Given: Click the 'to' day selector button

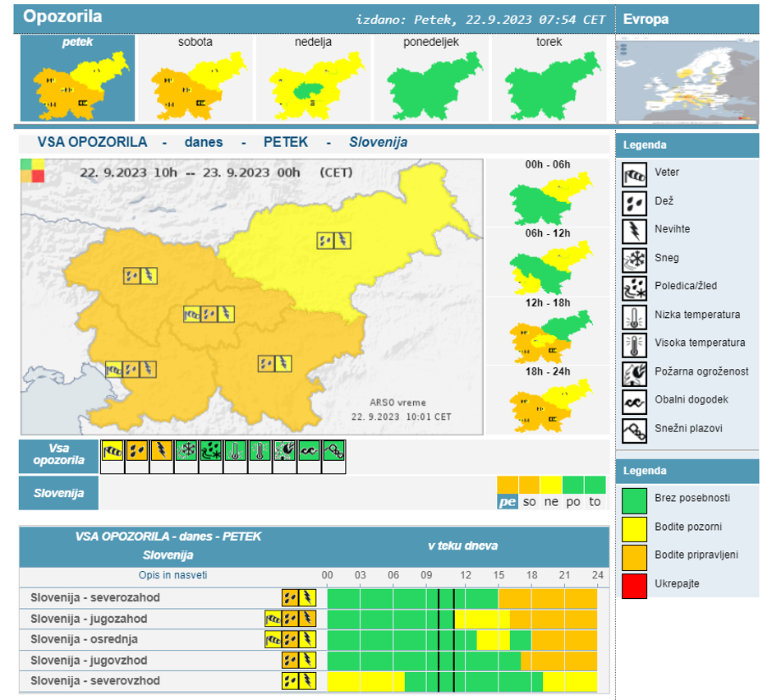Looking at the screenshot, I should coord(595,501).
